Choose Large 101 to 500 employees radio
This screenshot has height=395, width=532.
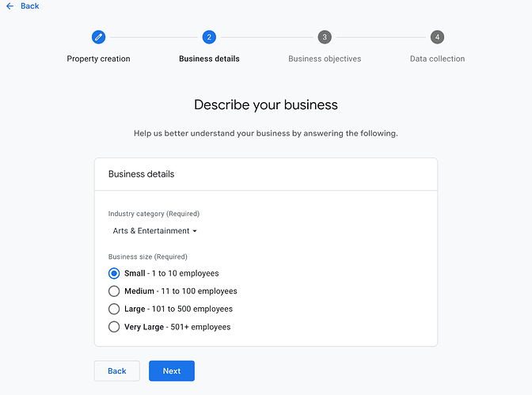(114, 309)
